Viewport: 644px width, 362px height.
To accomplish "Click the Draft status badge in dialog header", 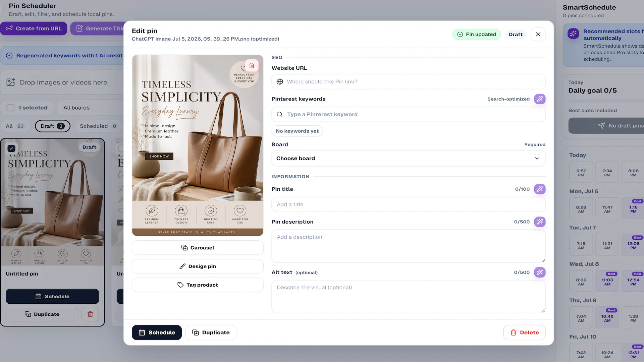I will point(516,34).
